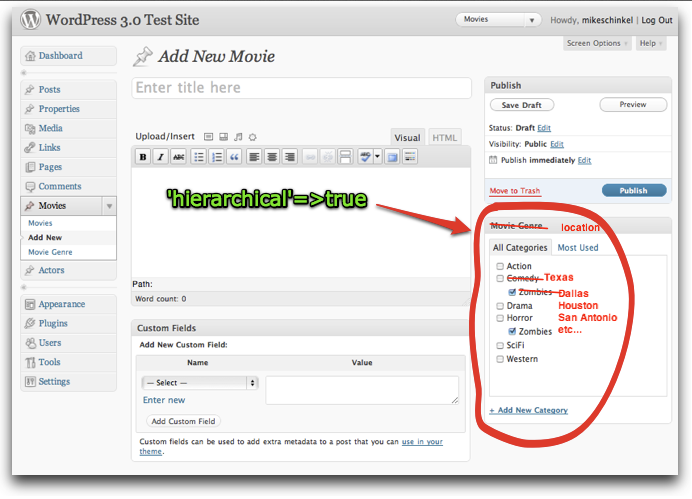Select the All Categories tab

coord(520,248)
